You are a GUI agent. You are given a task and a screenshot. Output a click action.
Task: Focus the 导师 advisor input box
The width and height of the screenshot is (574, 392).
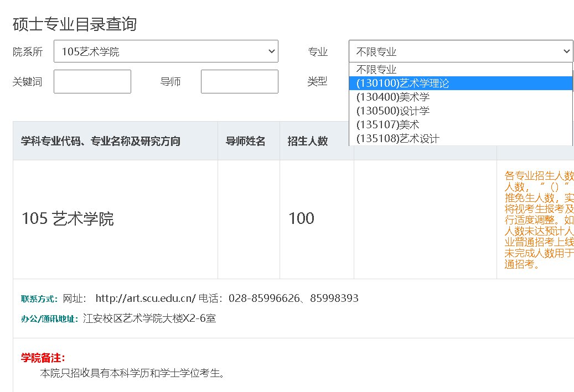coord(239,81)
